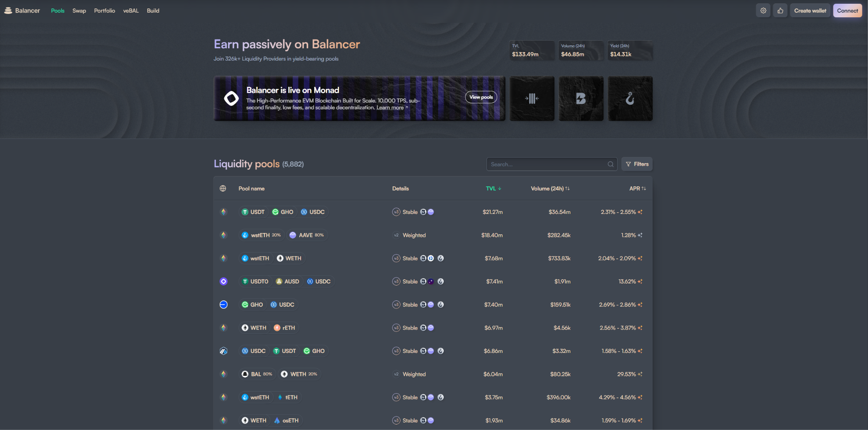868x430 pixels.
Task: Click the network icon on the $7.40m row
Action: [x=224, y=305]
